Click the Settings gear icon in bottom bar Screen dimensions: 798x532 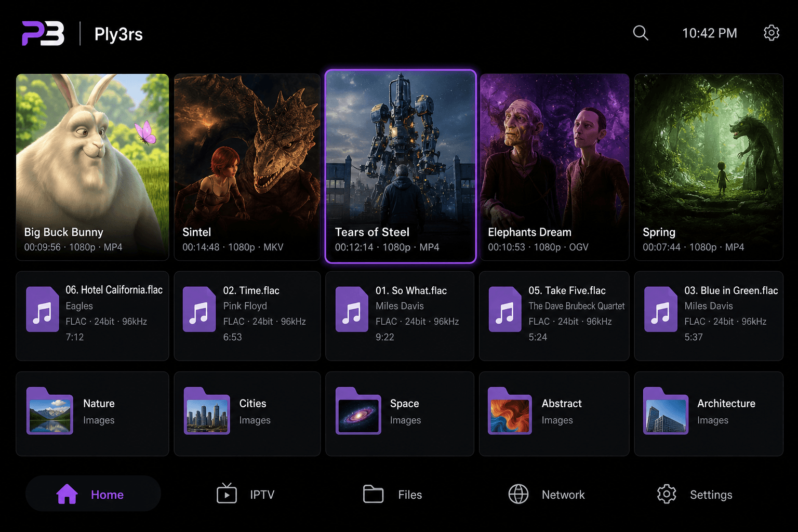coord(667,494)
